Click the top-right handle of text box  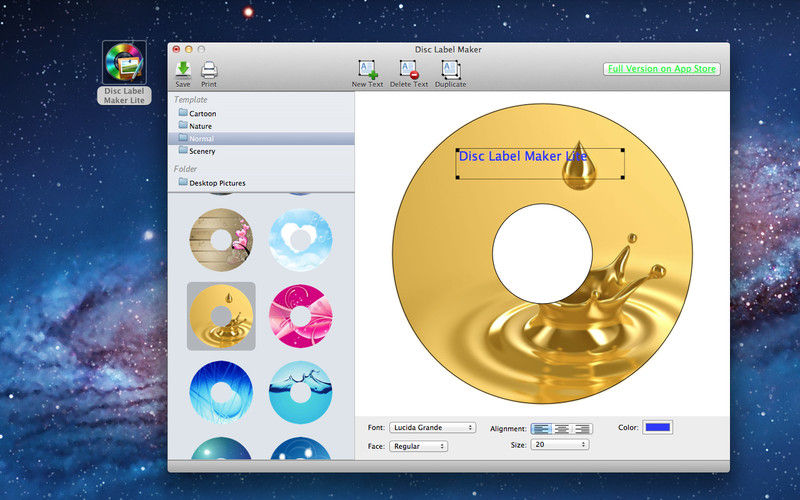622,150
